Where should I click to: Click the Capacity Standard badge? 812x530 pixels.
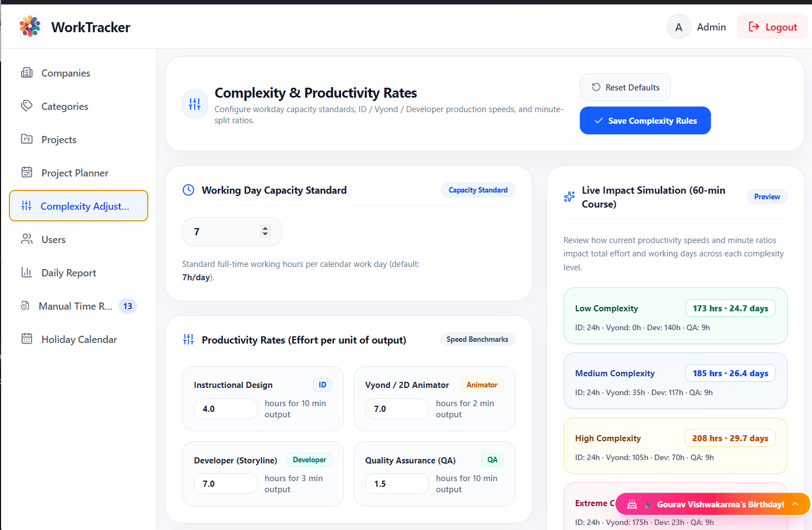click(478, 190)
